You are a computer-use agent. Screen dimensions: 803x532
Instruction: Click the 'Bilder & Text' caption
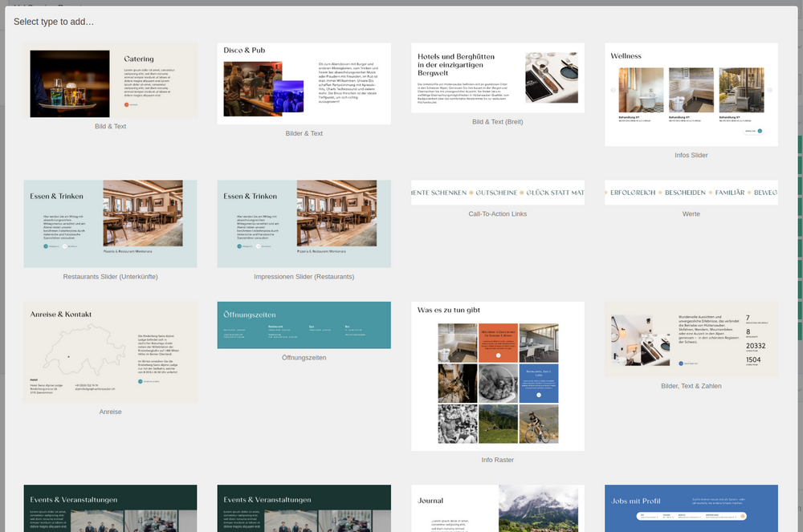click(304, 133)
